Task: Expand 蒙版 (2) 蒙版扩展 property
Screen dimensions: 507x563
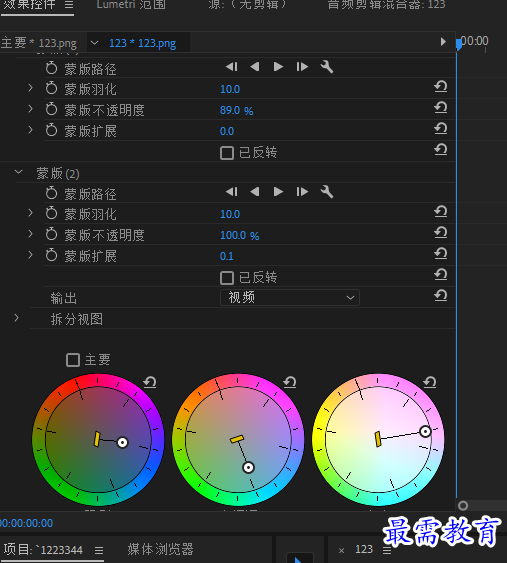Action: [x=31, y=255]
